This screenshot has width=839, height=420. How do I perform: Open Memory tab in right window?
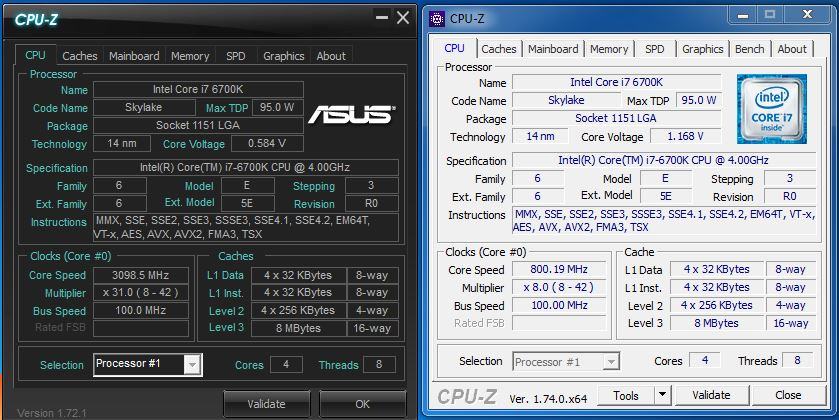[x=609, y=49]
